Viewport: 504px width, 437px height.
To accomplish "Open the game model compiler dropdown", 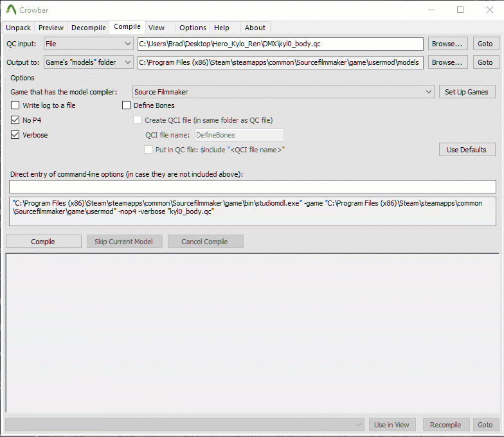I will [x=283, y=92].
